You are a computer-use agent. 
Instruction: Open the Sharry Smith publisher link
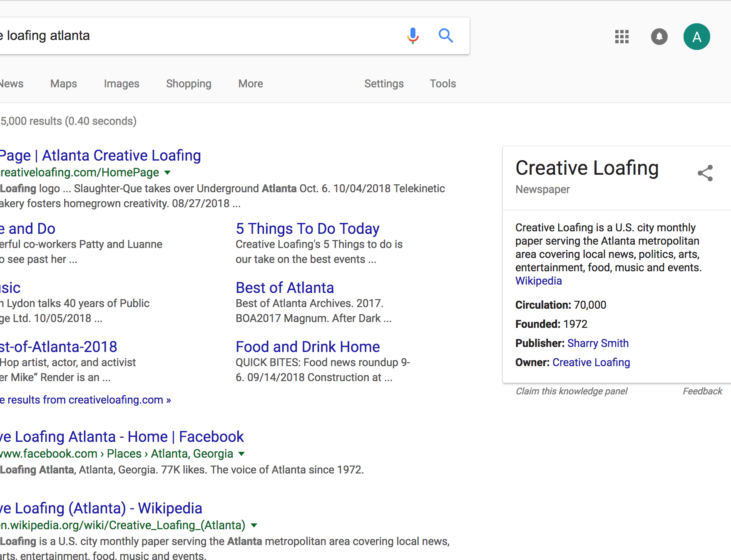(598, 343)
